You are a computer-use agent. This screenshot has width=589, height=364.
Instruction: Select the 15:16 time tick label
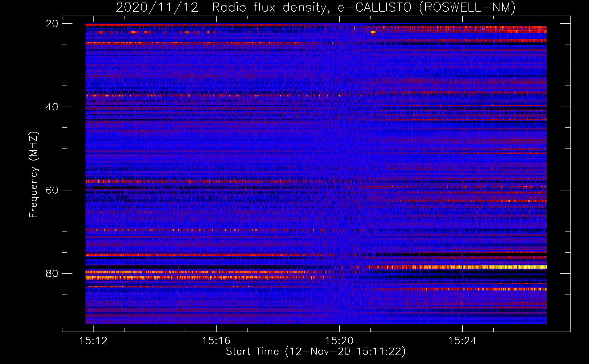pyautogui.click(x=217, y=341)
